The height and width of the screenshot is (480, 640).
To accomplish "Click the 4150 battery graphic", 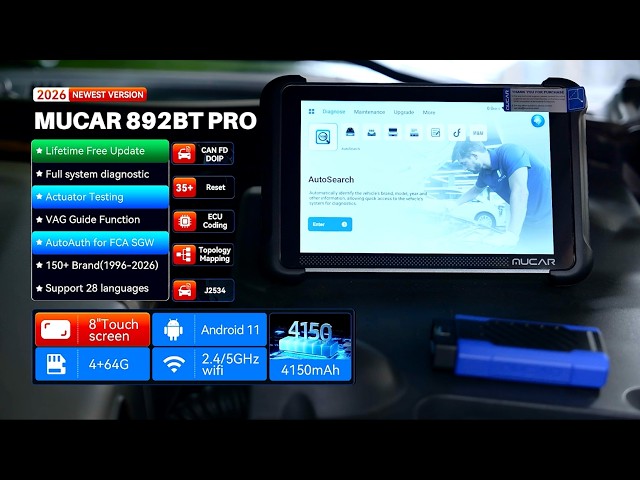I will [x=310, y=337].
